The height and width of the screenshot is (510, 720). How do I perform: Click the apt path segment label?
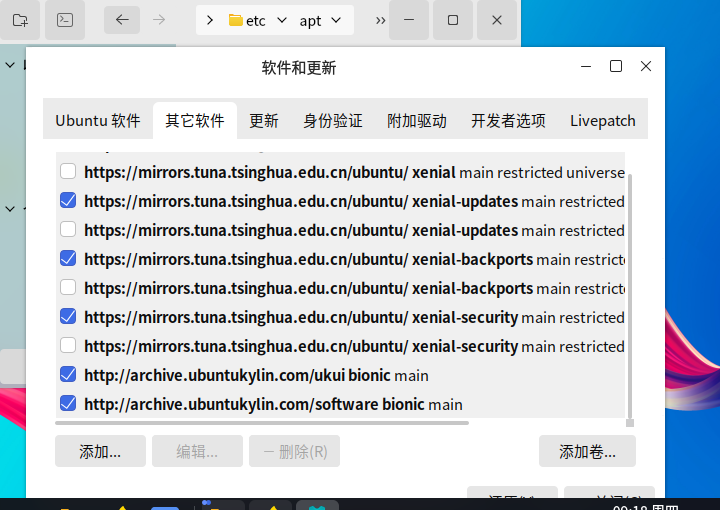[310, 21]
